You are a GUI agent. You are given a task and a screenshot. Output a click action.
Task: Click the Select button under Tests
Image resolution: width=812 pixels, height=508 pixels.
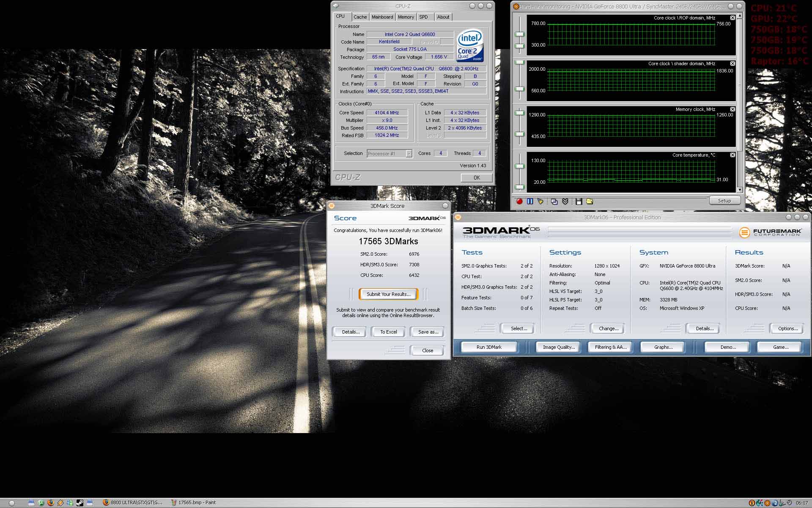click(x=518, y=329)
